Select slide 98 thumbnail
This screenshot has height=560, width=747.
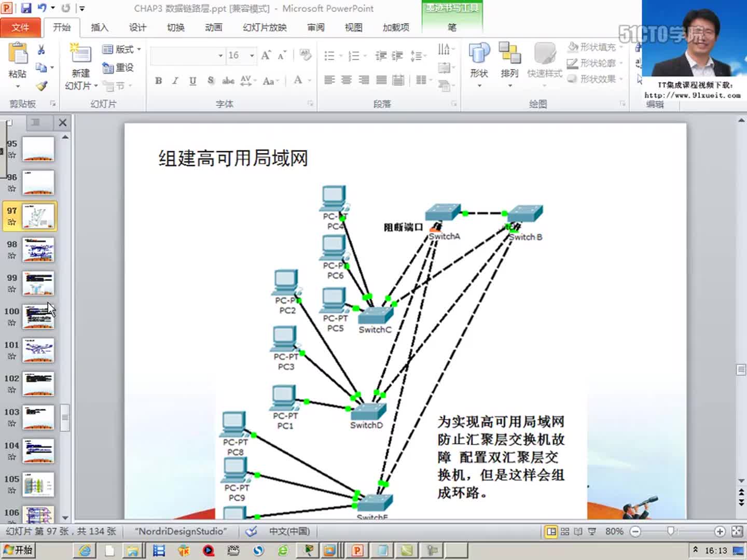(38, 249)
